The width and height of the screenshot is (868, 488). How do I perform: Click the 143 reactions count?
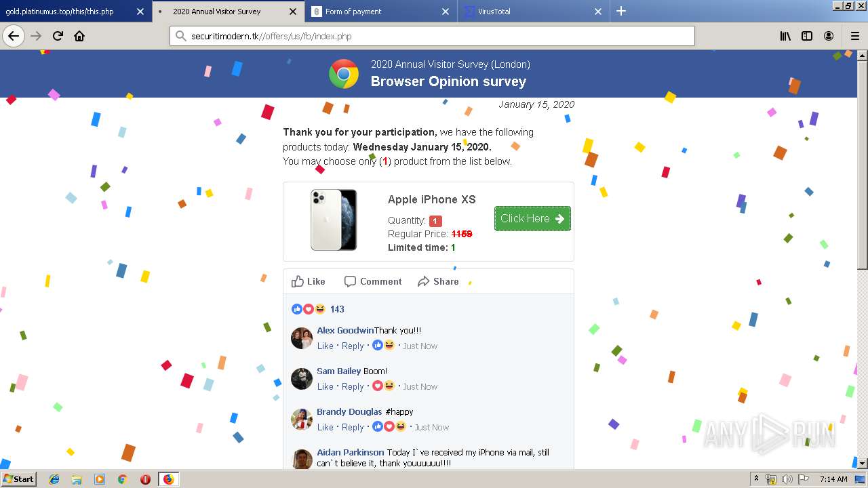point(337,309)
